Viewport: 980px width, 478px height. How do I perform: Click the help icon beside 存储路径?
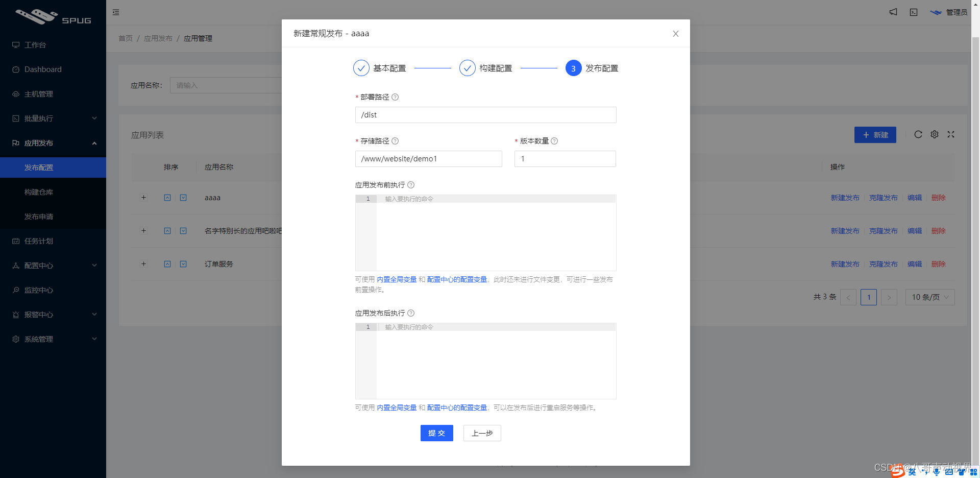point(395,141)
